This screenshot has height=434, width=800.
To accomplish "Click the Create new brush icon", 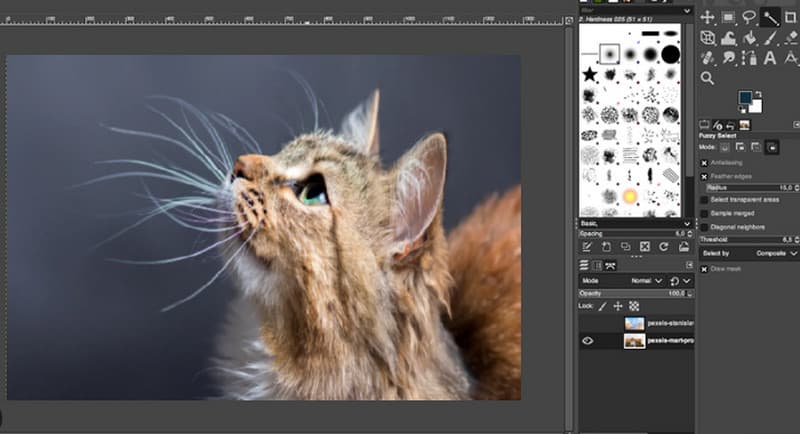I will point(606,247).
